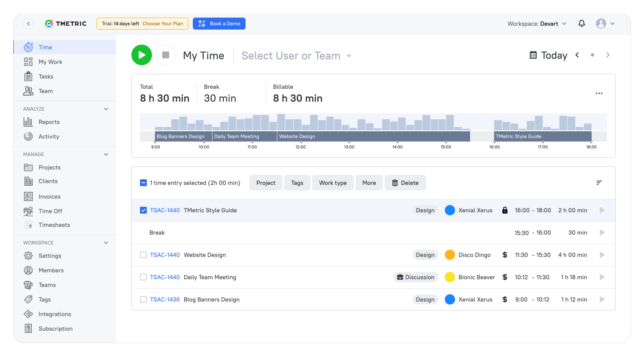
Task: Collapse the ANALYZE sidebar section
Action: click(106, 109)
